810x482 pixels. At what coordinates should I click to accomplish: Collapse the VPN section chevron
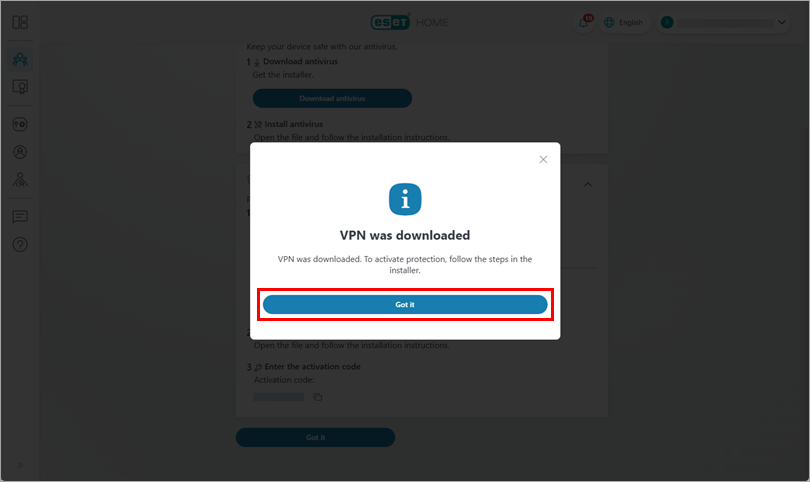588,184
